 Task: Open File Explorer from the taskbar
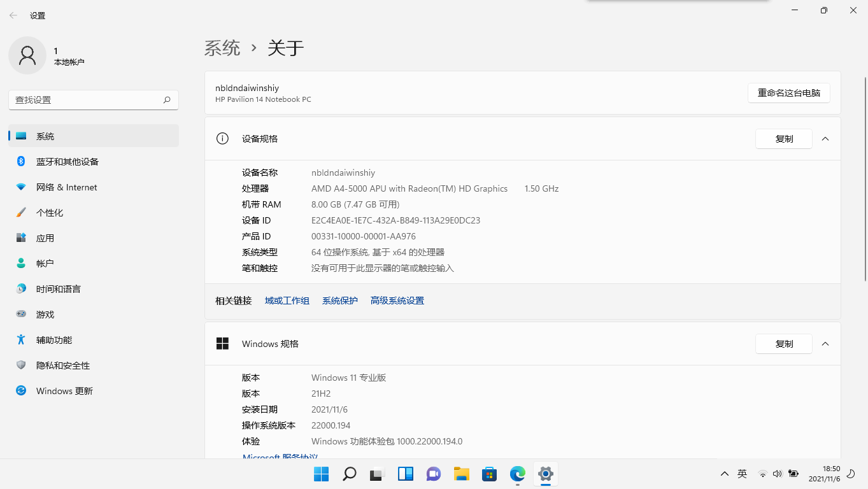[462, 474]
